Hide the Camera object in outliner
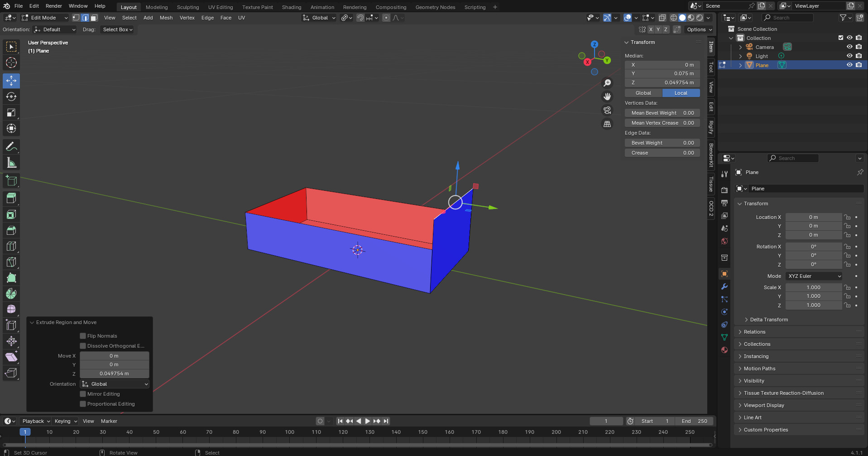The width and height of the screenshot is (868, 456). (x=849, y=47)
